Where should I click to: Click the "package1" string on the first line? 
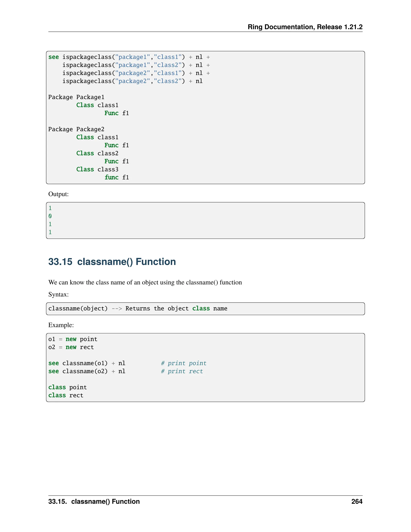[132, 57]
